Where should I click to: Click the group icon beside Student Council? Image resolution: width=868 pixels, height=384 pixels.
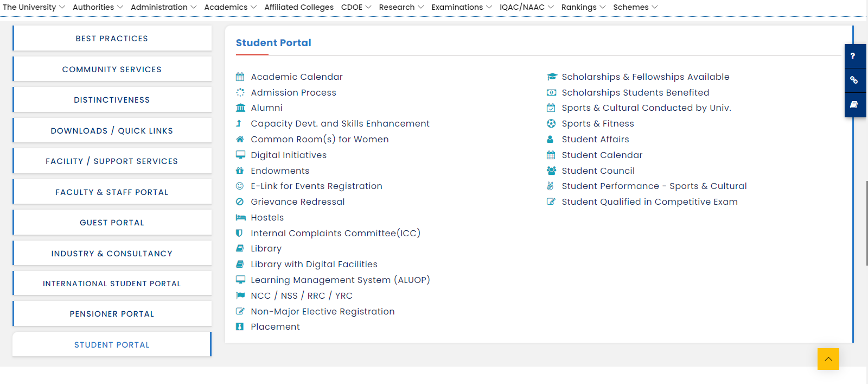552,171
